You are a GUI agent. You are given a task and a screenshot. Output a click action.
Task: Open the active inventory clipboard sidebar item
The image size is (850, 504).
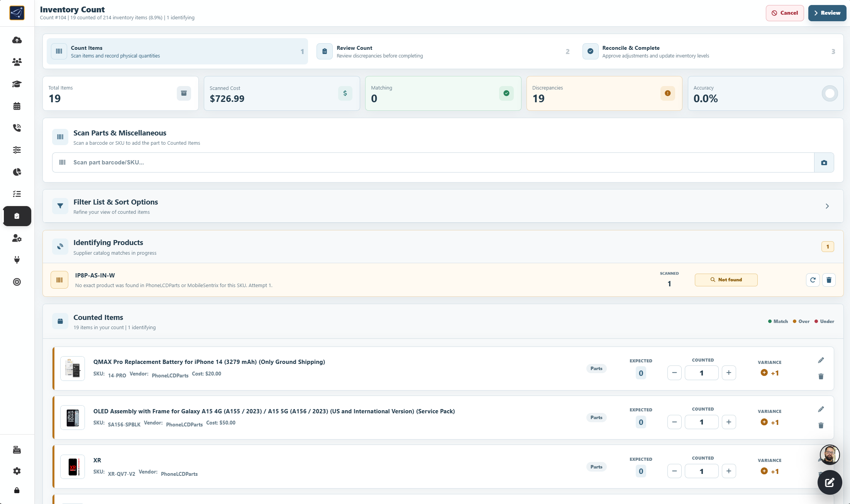17,216
